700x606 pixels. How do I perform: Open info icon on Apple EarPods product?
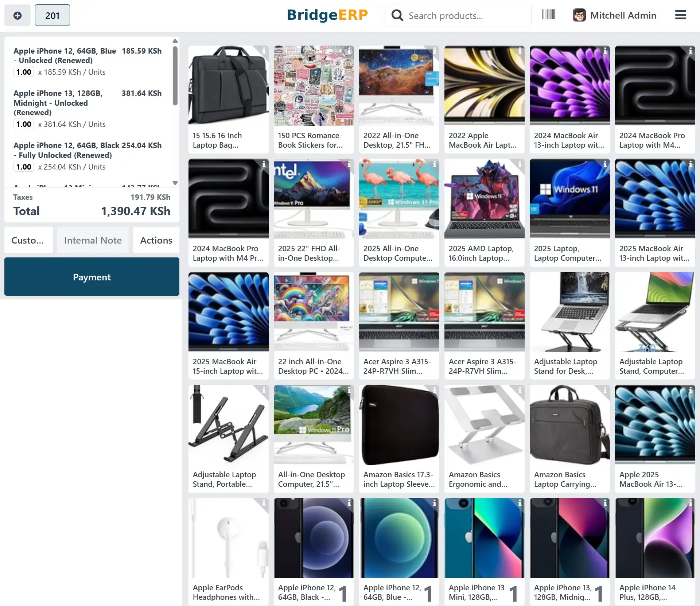click(x=264, y=503)
